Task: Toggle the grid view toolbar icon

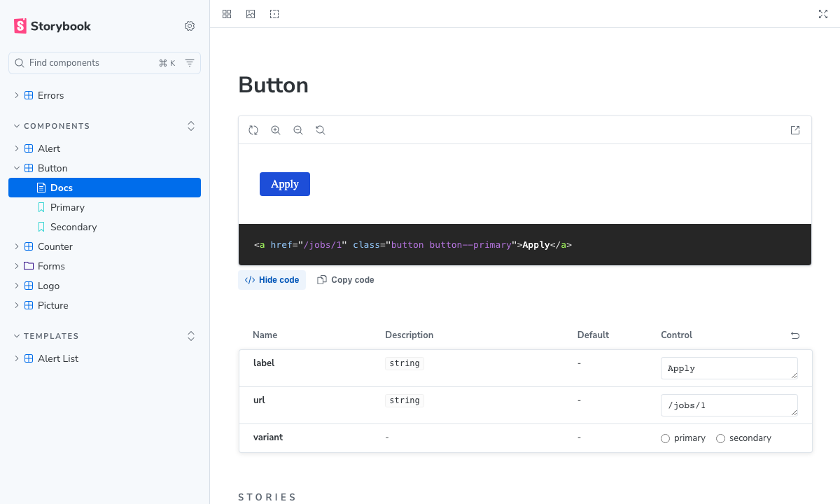Action: [227, 14]
